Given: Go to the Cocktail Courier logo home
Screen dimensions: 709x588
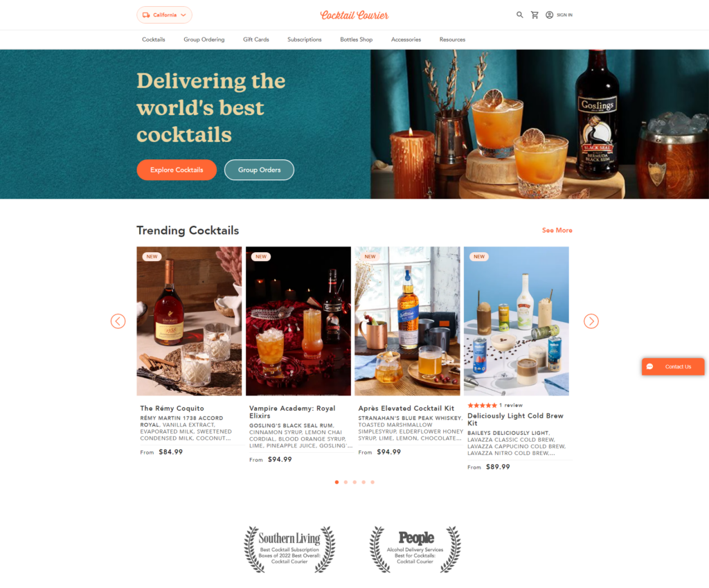Looking at the screenshot, I should tap(354, 15).
